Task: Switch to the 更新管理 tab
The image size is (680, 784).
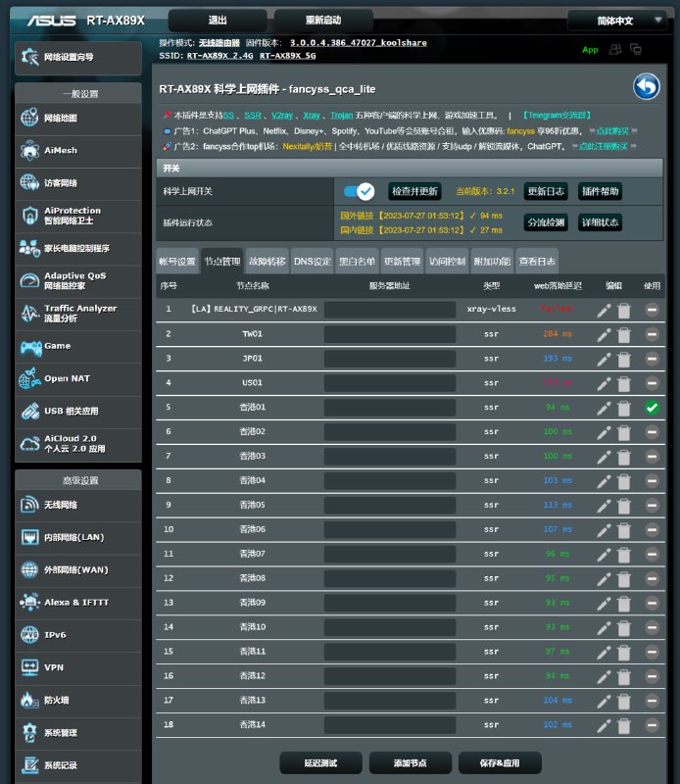Action: coord(402,262)
